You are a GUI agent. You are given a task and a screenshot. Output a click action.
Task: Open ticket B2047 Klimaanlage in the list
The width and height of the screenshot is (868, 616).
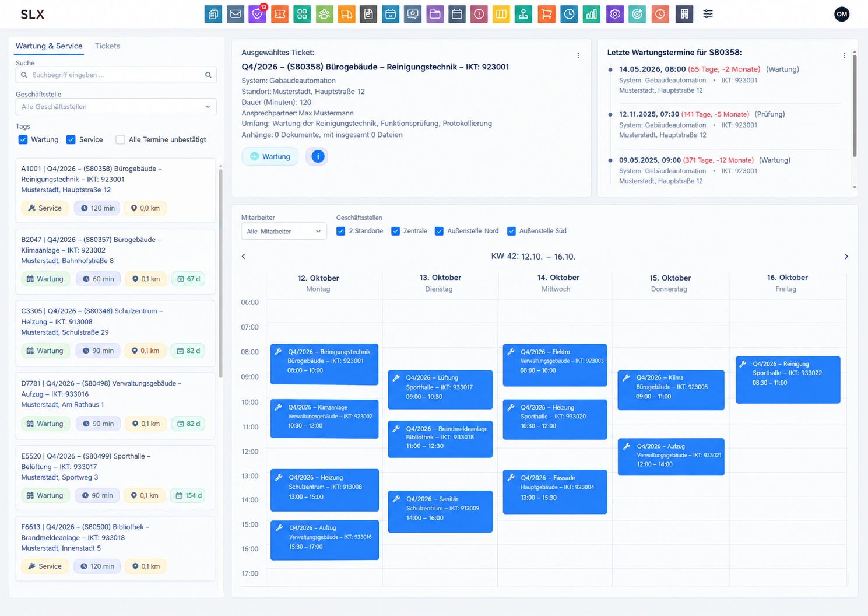(115, 261)
